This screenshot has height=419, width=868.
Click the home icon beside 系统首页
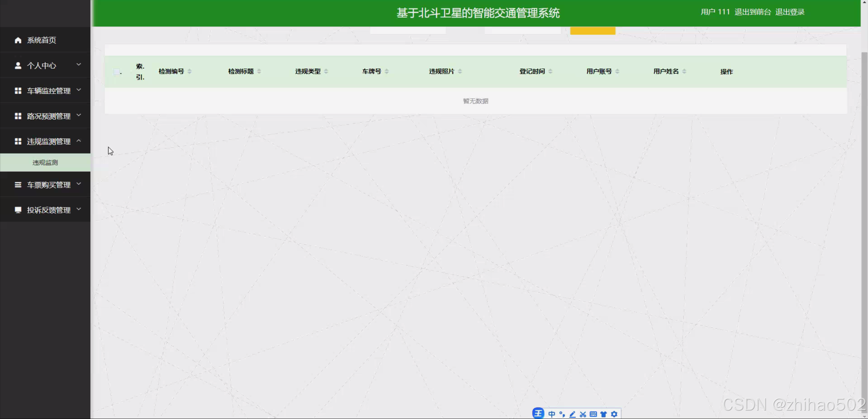click(18, 40)
